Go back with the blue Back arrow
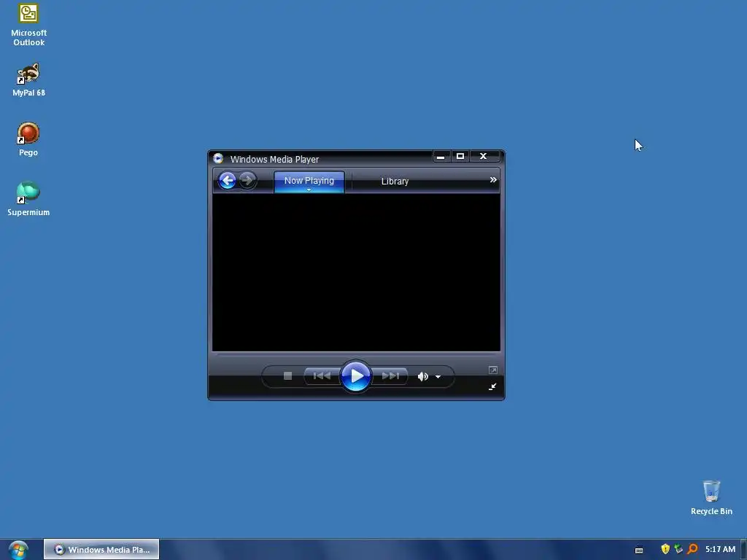The image size is (747, 560). [x=228, y=181]
